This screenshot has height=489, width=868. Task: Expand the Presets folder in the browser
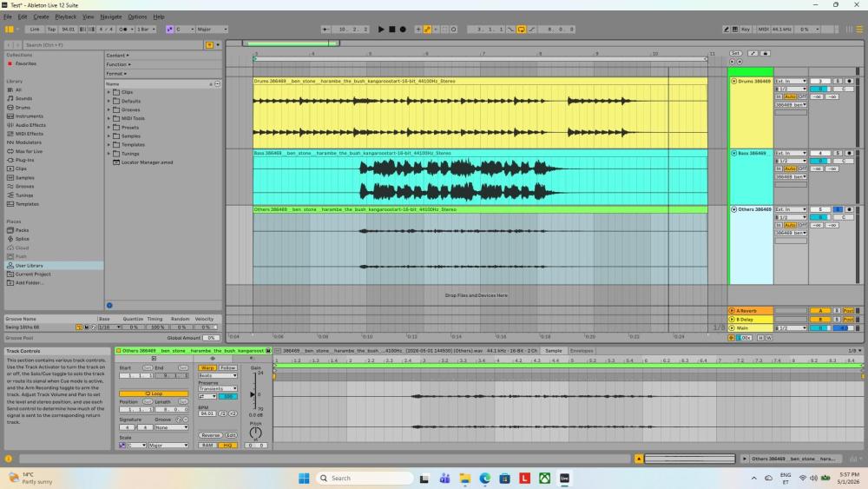[109, 128]
